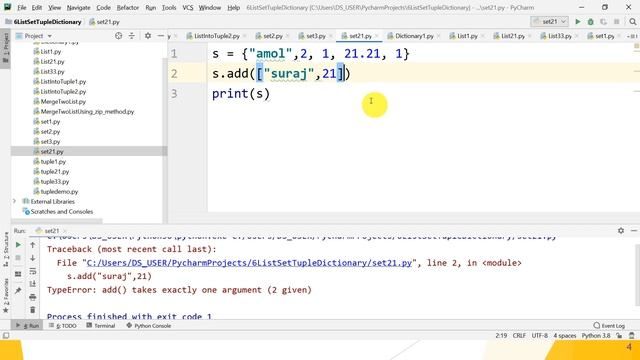Open the Python Console tool window
The width and height of the screenshot is (640, 360).
coord(149,326)
